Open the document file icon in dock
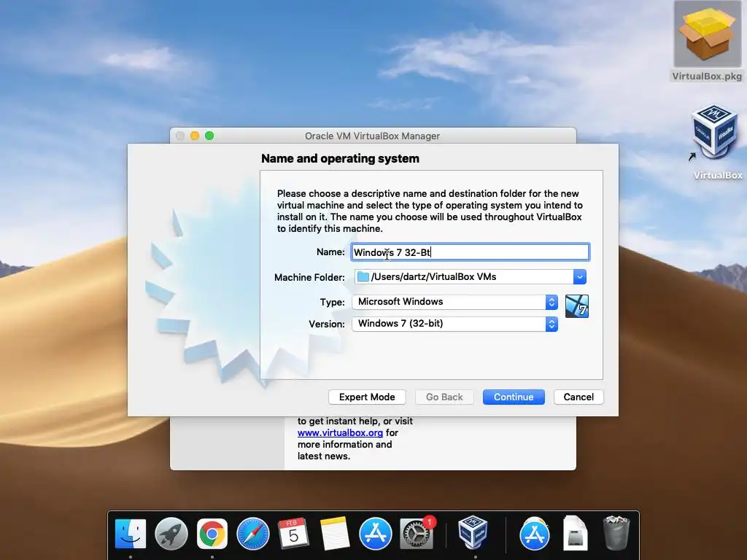 [x=575, y=533]
